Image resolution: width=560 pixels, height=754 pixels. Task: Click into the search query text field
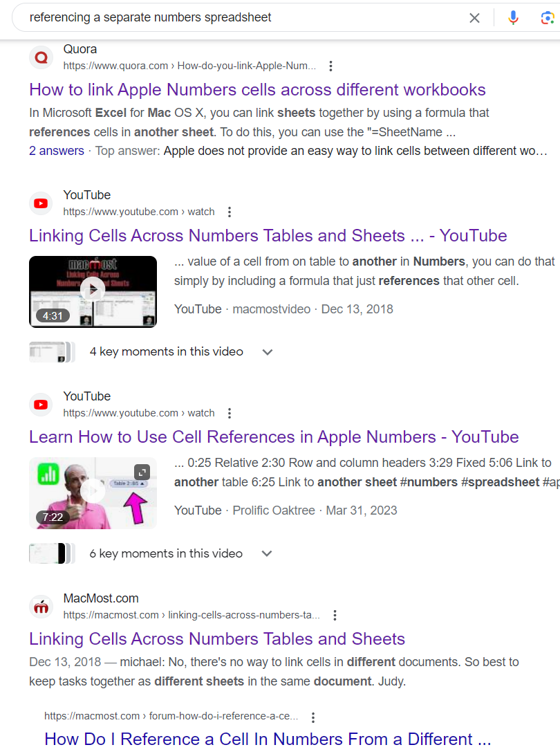pyautogui.click(x=241, y=18)
